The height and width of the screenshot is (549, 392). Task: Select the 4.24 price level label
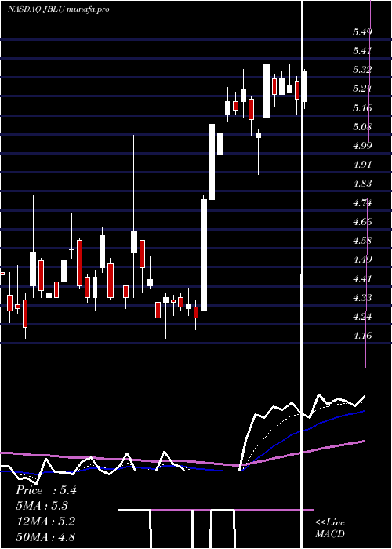362,317
